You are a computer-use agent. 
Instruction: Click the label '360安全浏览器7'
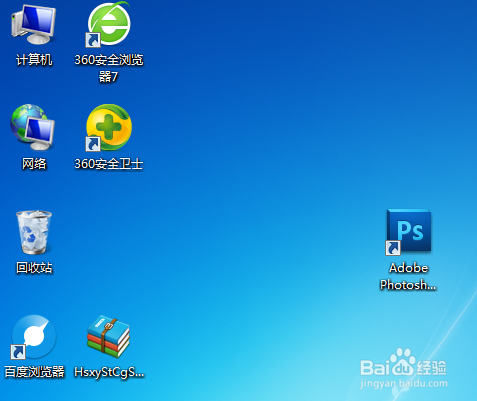coord(109,68)
